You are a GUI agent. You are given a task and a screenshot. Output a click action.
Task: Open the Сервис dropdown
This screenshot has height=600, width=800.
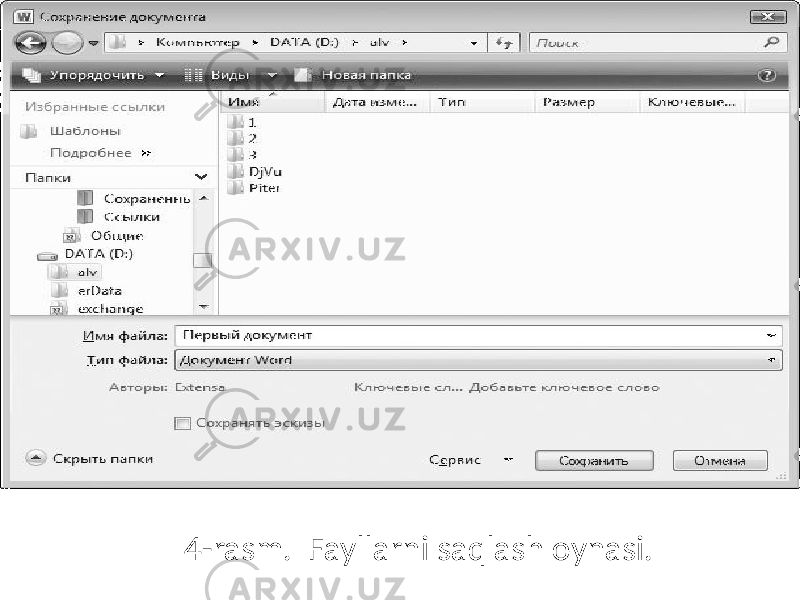coord(470,460)
